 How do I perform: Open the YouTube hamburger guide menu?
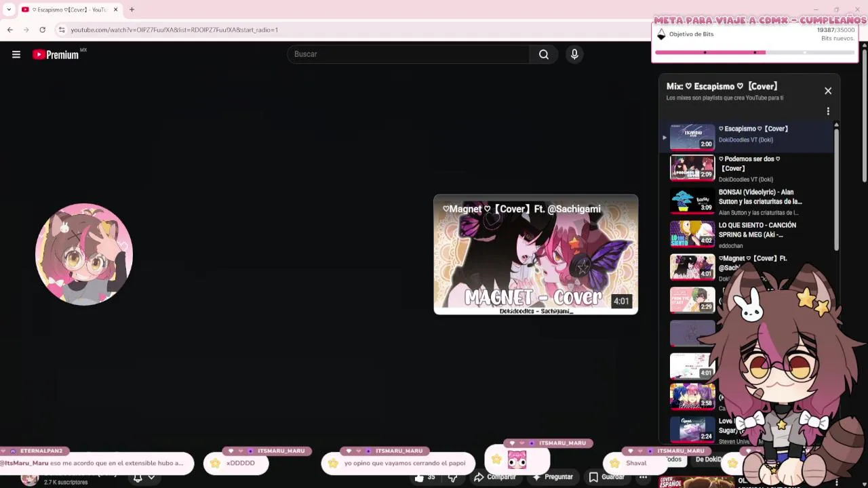(x=16, y=54)
